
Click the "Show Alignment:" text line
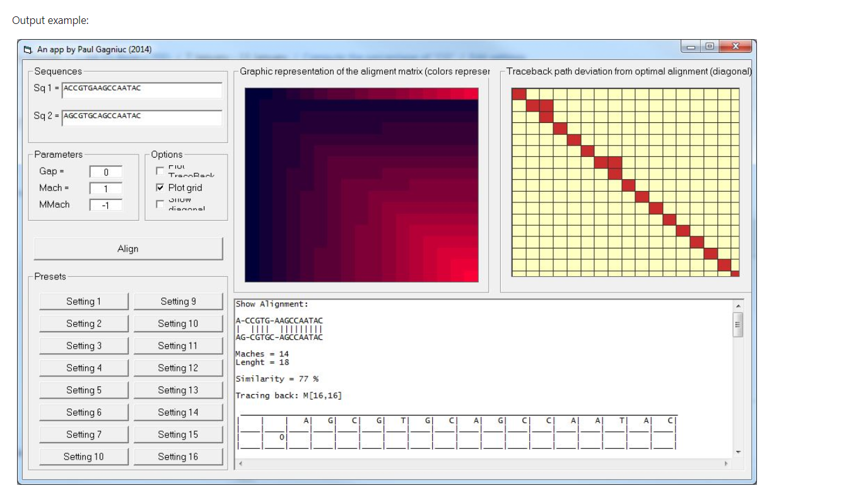point(272,304)
